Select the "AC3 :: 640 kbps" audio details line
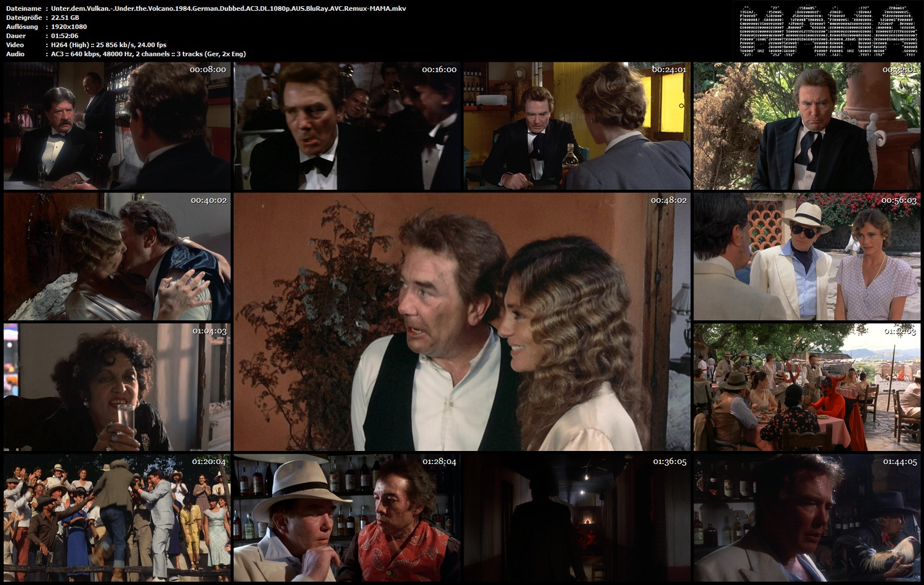924x585 pixels. [x=148, y=54]
